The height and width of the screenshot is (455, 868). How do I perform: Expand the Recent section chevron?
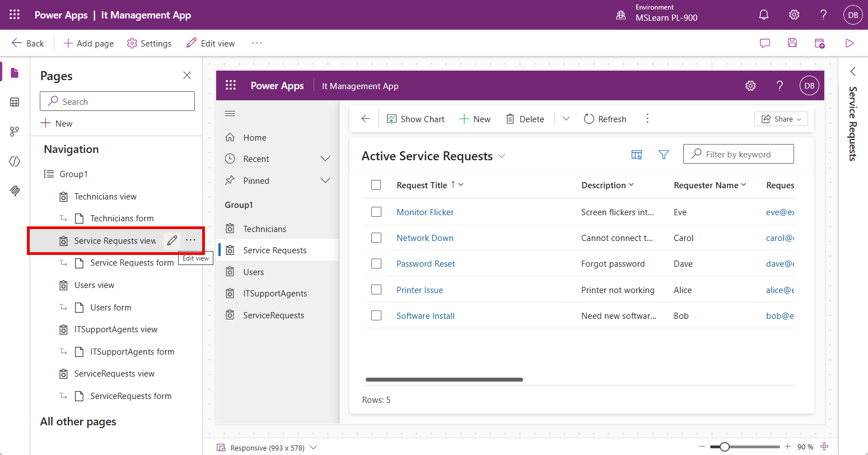point(325,159)
